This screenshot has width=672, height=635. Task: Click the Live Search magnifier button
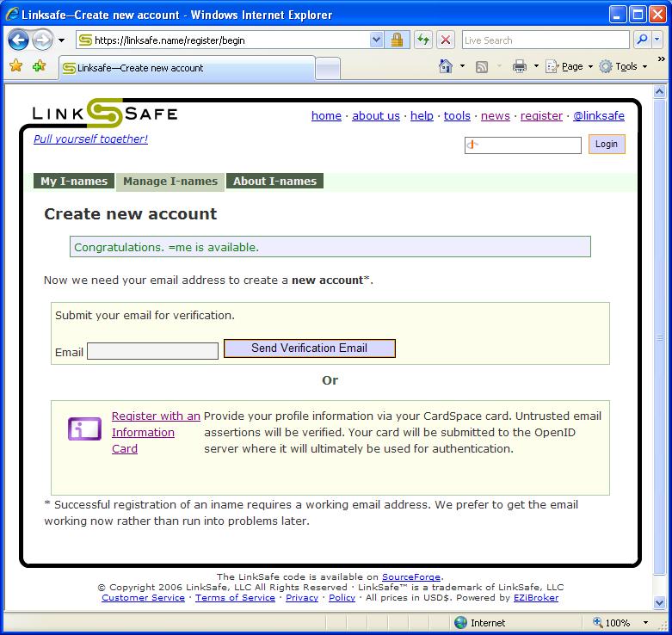tap(641, 40)
